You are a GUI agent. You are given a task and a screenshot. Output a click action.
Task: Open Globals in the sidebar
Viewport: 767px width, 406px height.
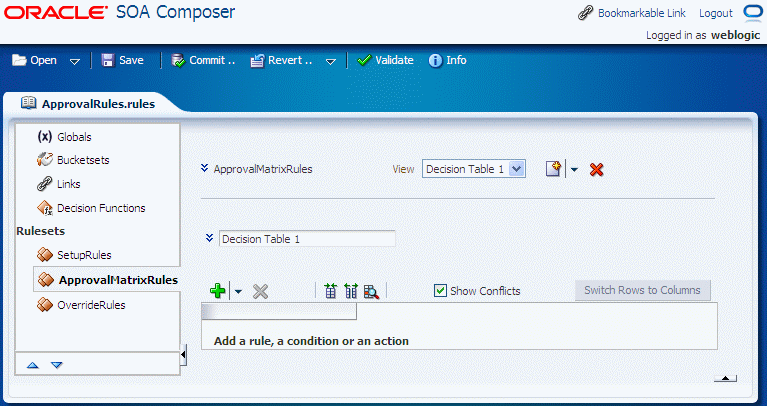point(74,137)
